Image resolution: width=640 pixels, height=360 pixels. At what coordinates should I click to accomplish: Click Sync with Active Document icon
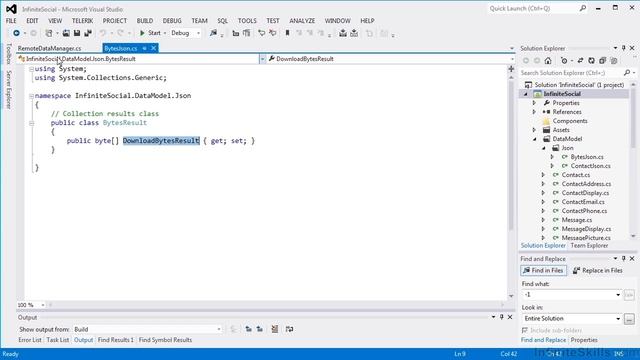coord(580,60)
